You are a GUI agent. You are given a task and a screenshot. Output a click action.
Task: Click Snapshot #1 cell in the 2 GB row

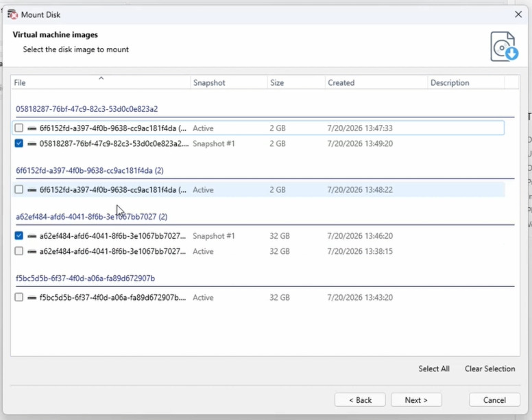coord(214,143)
